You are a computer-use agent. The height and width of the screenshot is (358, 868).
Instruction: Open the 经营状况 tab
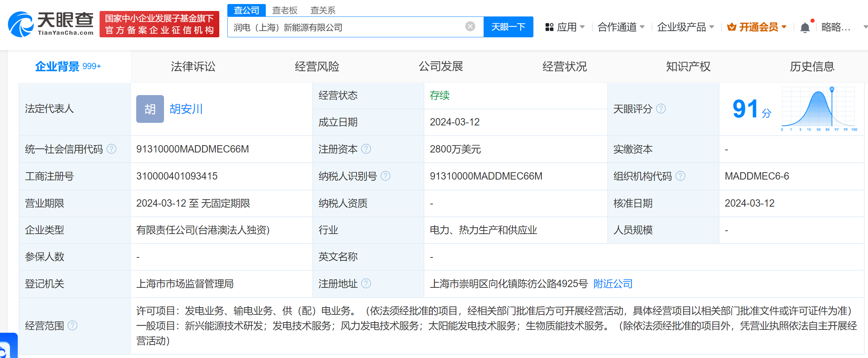tap(565, 67)
